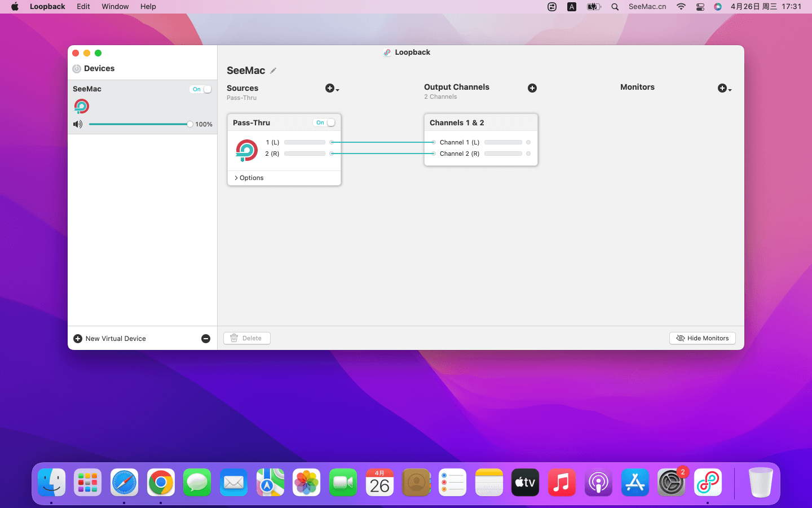The height and width of the screenshot is (508, 812).
Task: Open Messages from the Dock
Action: 197,483
